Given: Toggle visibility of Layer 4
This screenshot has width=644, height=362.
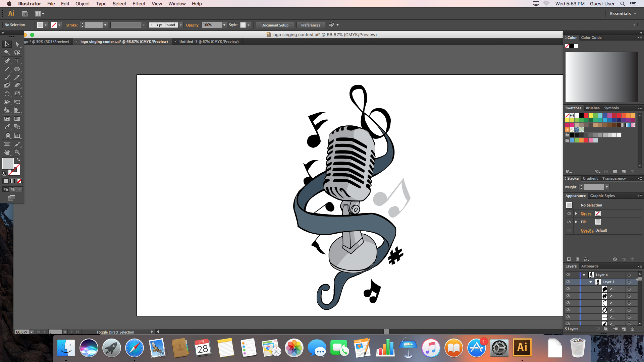Looking at the screenshot, I should (568, 275).
